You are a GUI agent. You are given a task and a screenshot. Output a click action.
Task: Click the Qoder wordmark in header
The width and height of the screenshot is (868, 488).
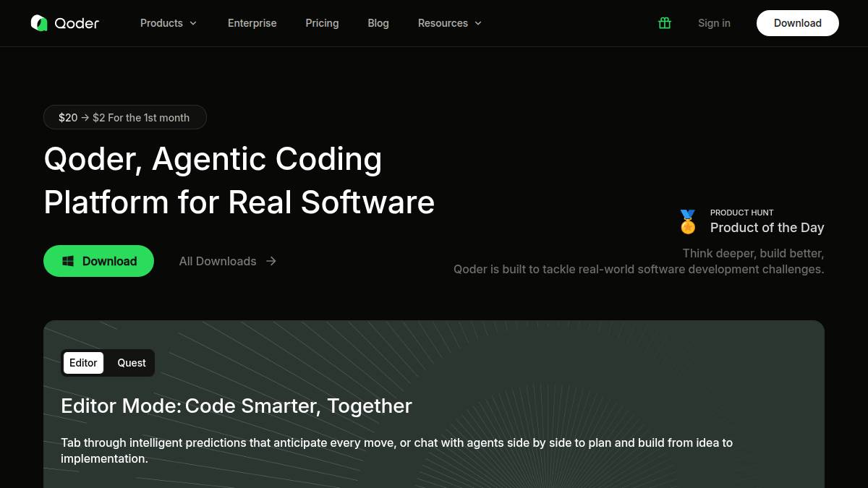pyautogui.click(x=77, y=23)
